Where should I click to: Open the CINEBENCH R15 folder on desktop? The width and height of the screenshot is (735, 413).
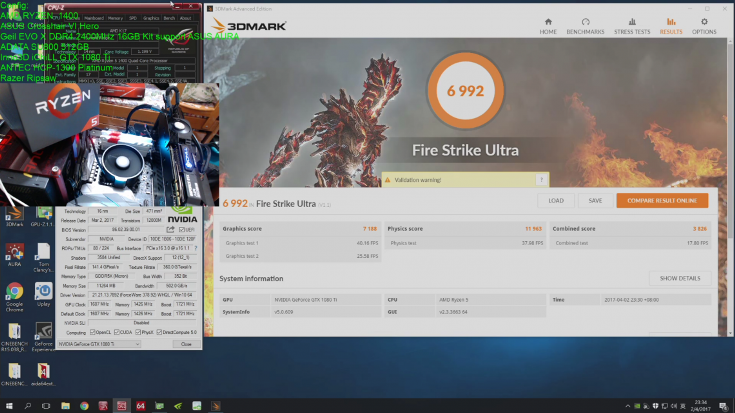(15, 337)
